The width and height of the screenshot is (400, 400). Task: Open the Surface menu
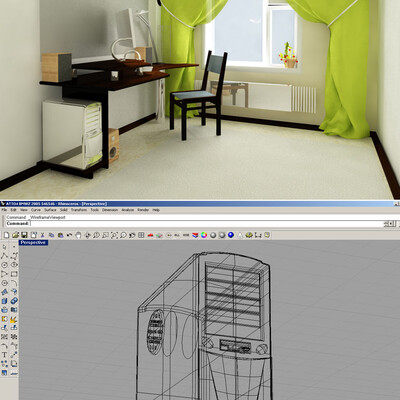pos(50,210)
